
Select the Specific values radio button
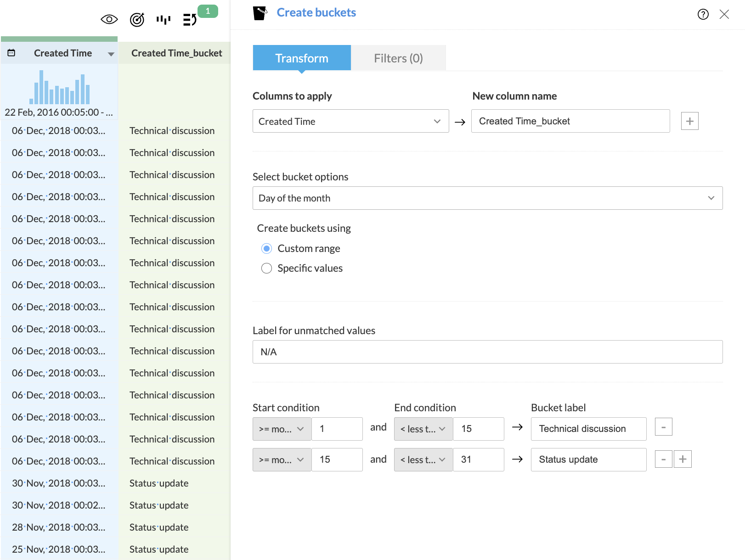click(x=266, y=268)
